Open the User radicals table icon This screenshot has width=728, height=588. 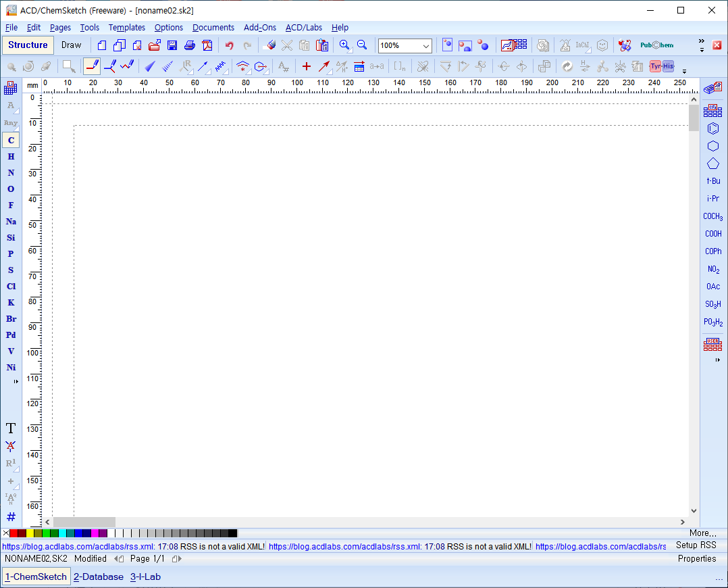712,345
